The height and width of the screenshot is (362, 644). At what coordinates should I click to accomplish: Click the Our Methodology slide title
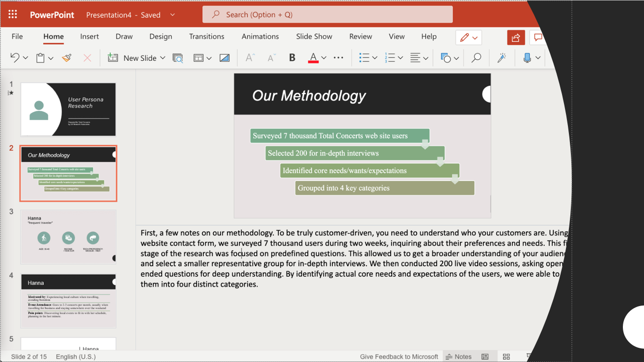[x=309, y=96]
